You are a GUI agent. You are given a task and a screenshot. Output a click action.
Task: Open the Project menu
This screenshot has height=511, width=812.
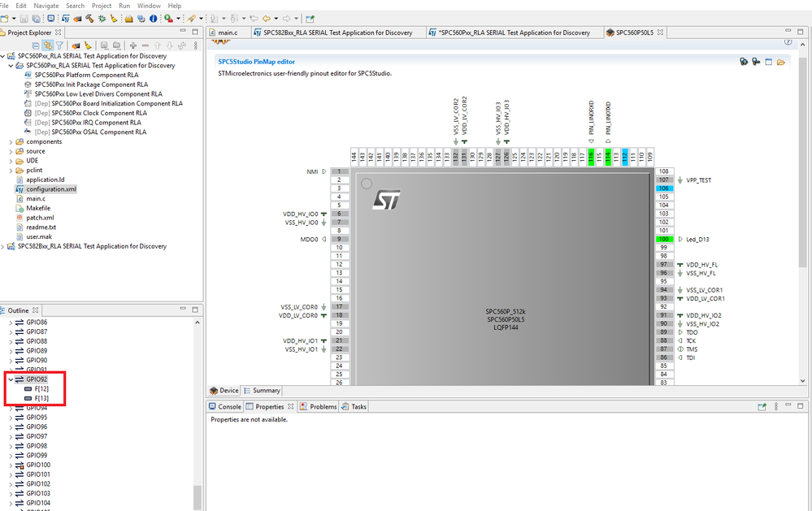click(x=102, y=6)
